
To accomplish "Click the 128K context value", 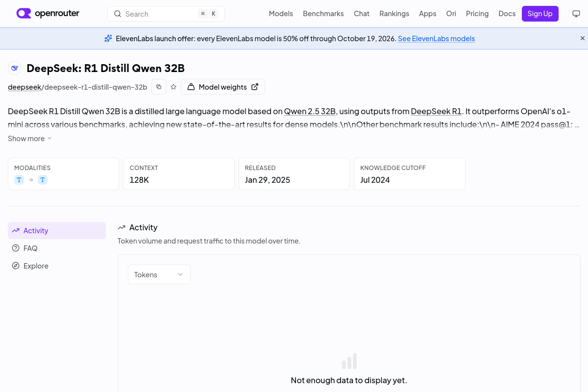I will click(139, 180).
